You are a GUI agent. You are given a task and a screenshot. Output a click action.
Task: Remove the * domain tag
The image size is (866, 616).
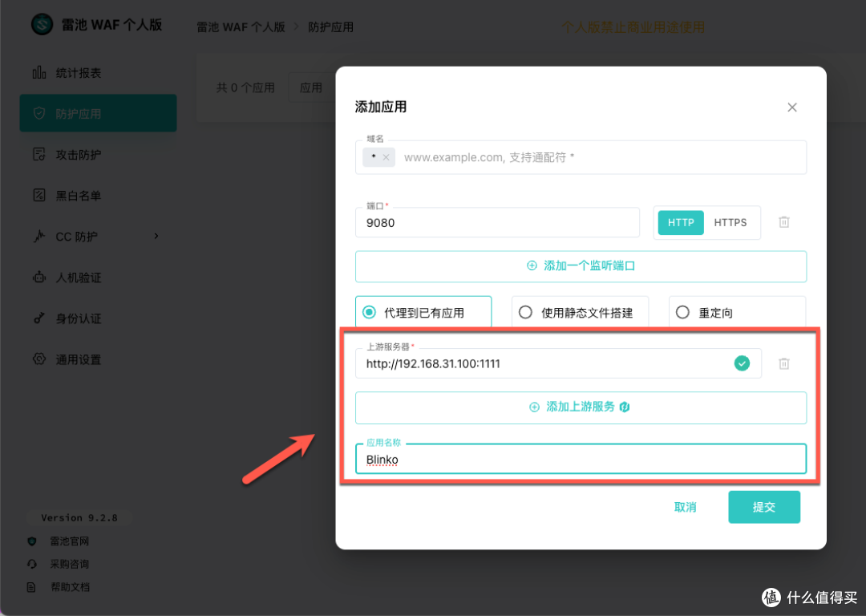(x=386, y=157)
